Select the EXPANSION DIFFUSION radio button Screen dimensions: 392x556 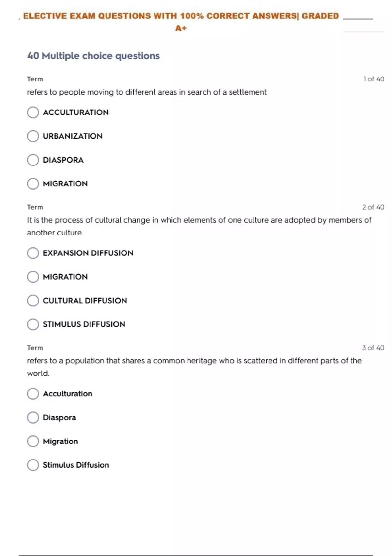point(33,253)
